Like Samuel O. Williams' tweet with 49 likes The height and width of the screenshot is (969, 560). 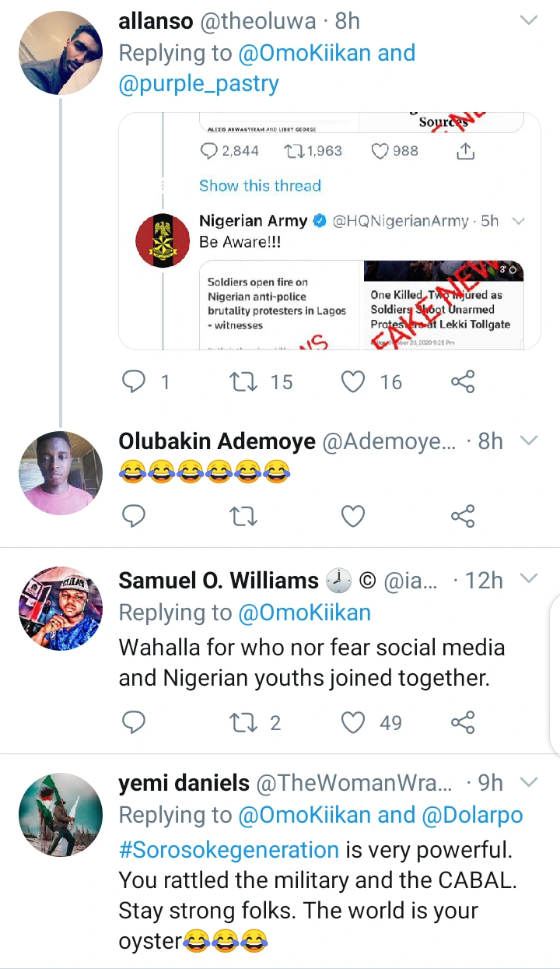354,723
